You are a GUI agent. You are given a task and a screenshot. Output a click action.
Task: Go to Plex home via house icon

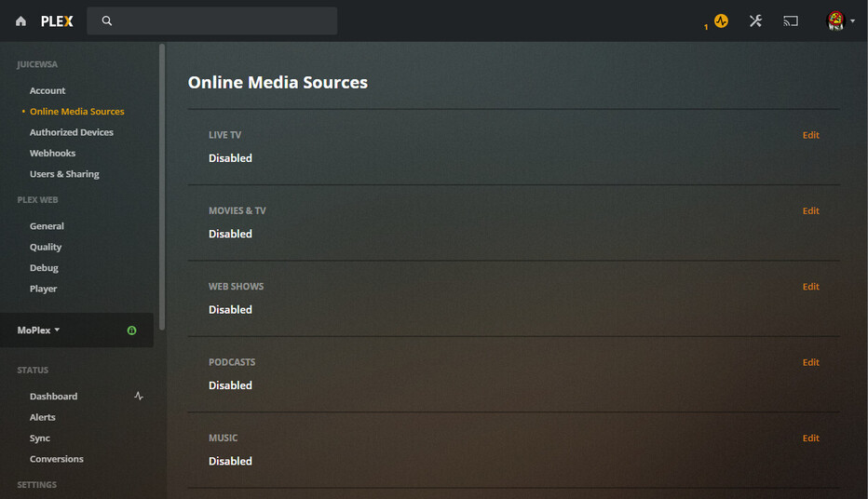click(x=21, y=21)
